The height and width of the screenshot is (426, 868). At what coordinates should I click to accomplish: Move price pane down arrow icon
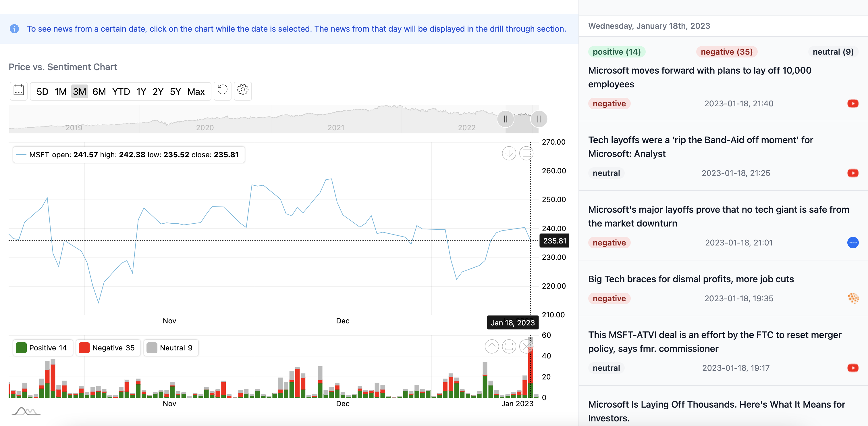[x=509, y=153]
